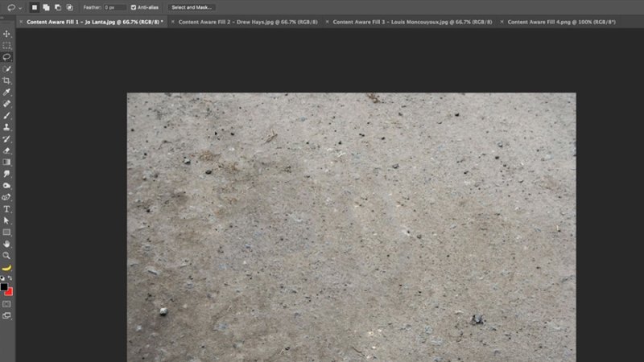The height and width of the screenshot is (362, 644).
Task: Close the Content Aware Fill 4.png tab
Action: (x=502, y=23)
